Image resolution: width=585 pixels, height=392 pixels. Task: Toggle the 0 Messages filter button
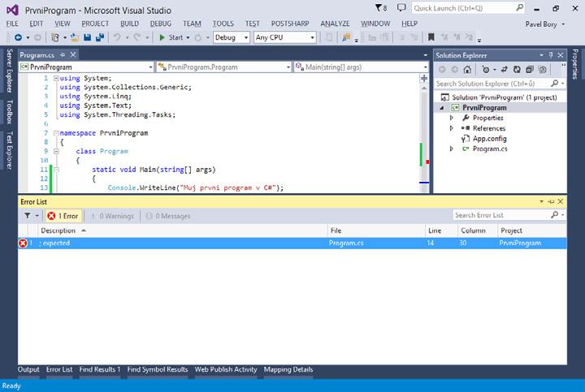[168, 216]
